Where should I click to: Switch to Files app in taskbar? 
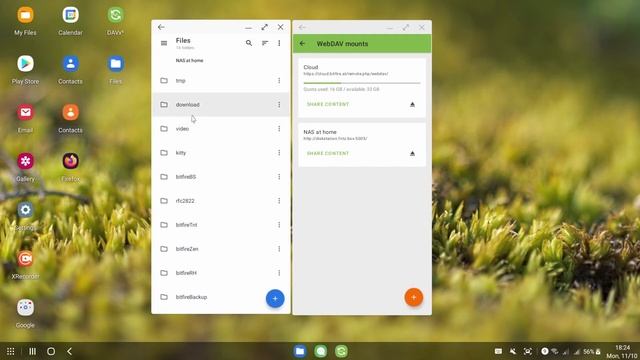click(300, 351)
